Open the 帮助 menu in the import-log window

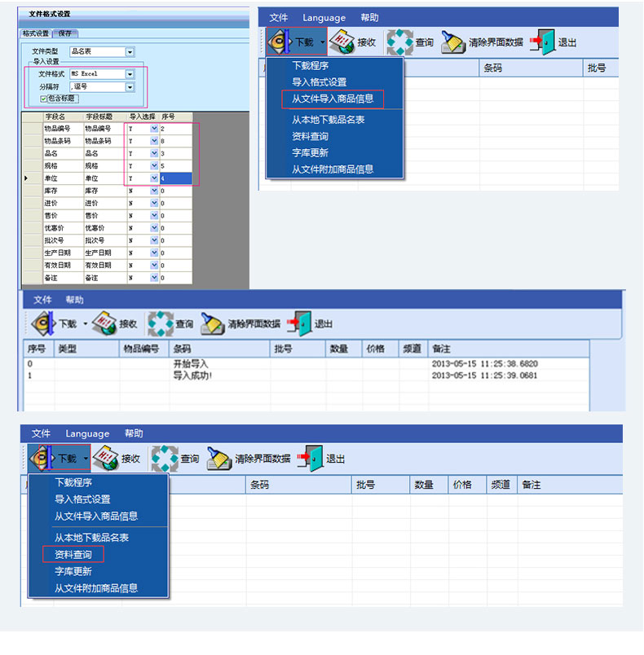coord(74,300)
